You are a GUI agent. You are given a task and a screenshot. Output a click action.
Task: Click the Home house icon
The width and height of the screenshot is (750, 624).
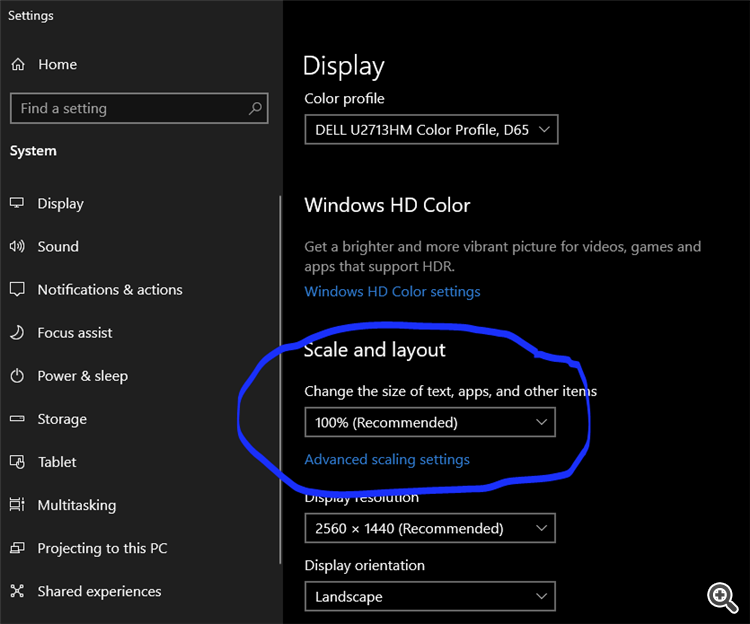18,64
